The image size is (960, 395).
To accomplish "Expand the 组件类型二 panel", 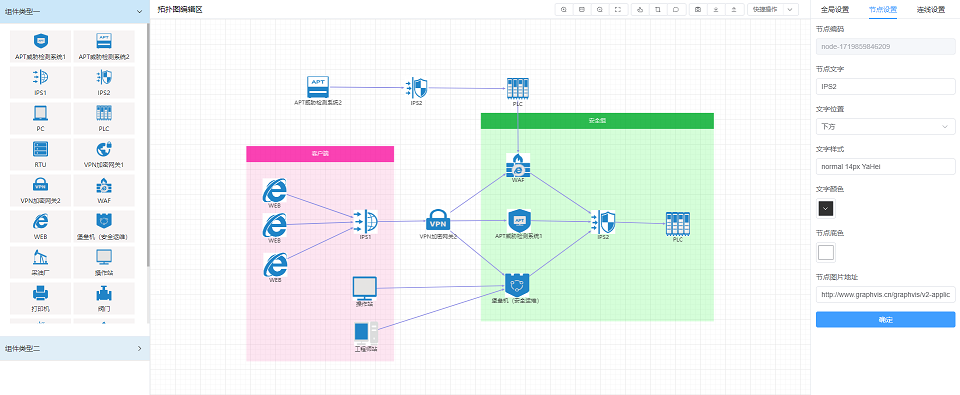I will click(x=139, y=348).
